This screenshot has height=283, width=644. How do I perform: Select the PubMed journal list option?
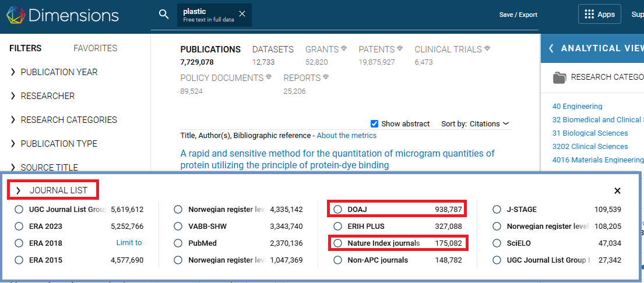pos(178,243)
